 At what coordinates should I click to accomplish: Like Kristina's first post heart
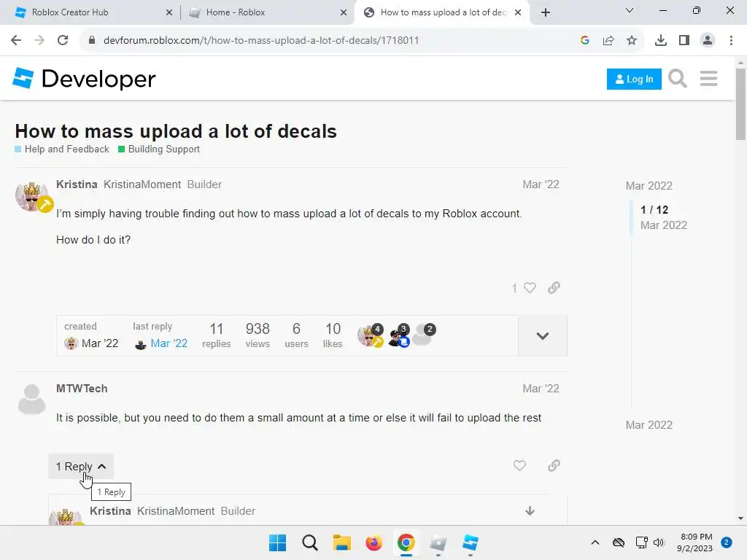530,287
